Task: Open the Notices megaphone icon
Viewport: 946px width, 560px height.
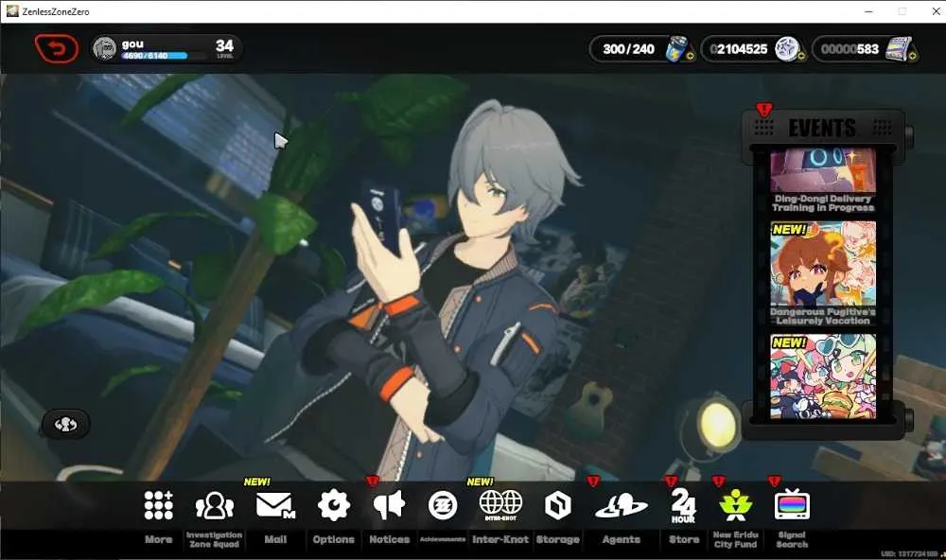Action: coord(389,505)
